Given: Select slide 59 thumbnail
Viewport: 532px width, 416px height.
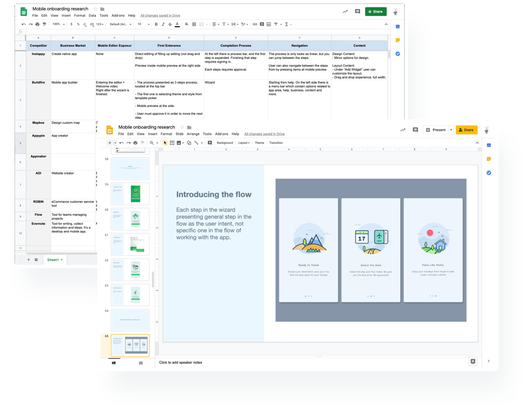Looking at the screenshot, I should point(130,194).
